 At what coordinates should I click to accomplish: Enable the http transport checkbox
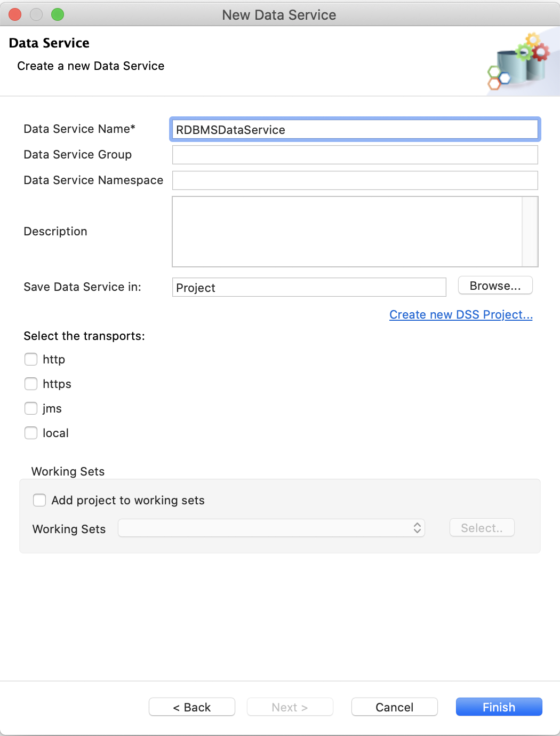click(31, 359)
